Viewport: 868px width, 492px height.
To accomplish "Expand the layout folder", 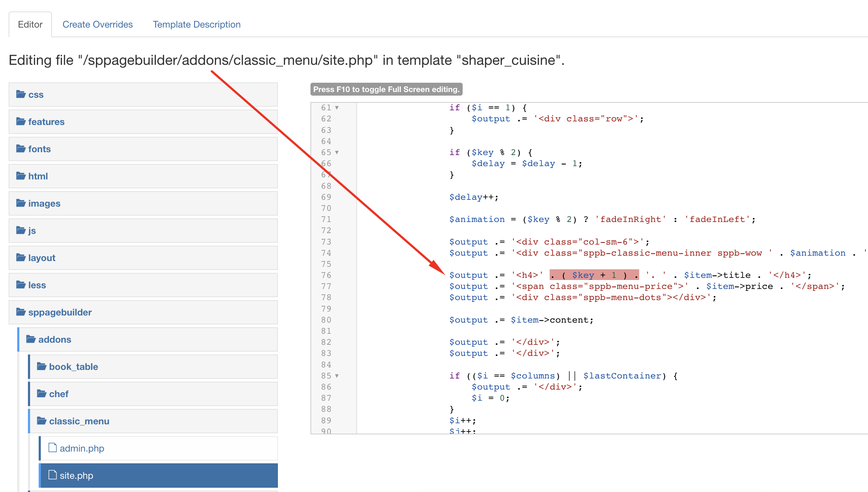I will (42, 258).
